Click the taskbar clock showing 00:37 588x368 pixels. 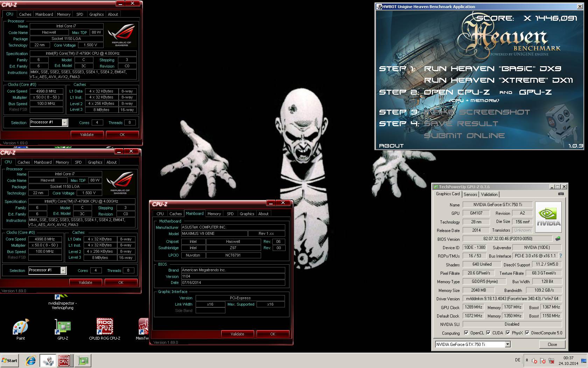point(568,361)
